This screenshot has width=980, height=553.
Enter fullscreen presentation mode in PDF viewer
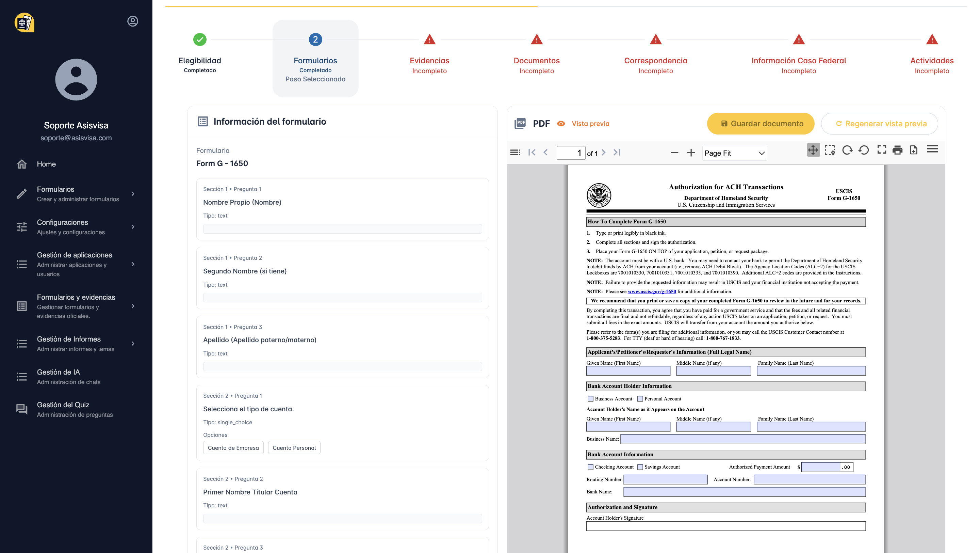pos(881,149)
